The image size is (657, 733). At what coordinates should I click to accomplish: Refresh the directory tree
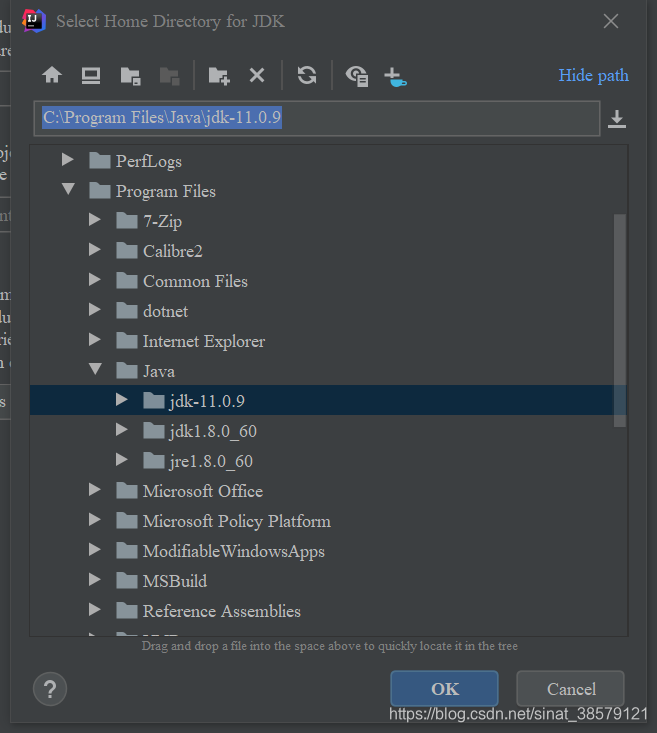pos(307,75)
